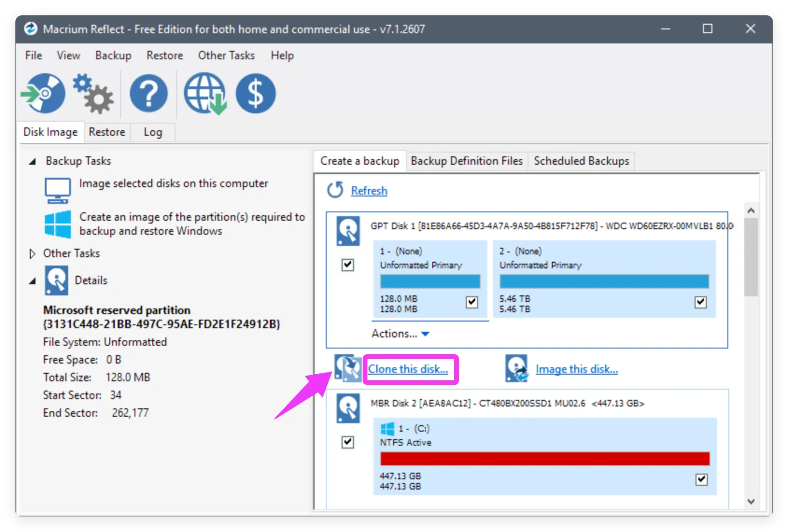Uncheck the 447.13 GB C: partition checkbox

click(x=702, y=479)
